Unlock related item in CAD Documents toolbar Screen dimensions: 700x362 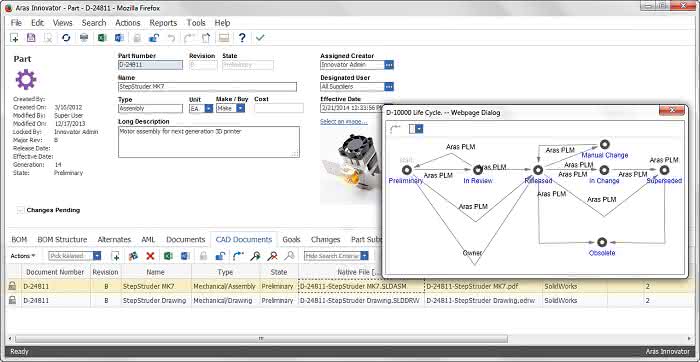pyautogui.click(x=220, y=256)
